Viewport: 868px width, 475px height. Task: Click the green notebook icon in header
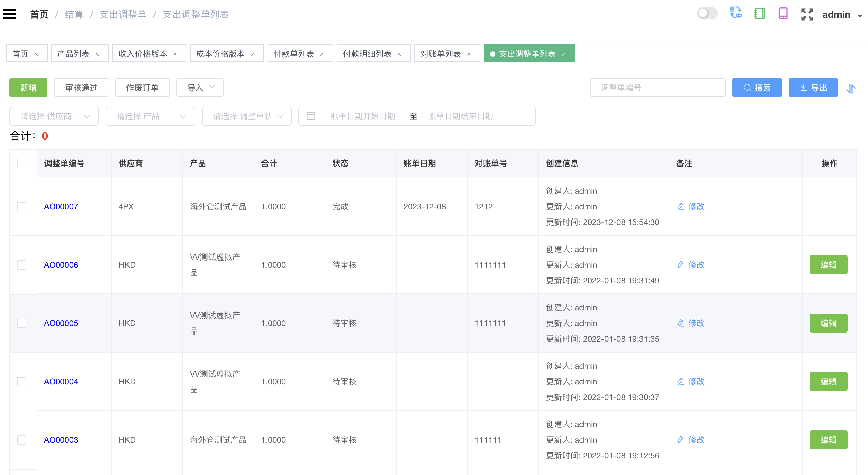pos(759,14)
